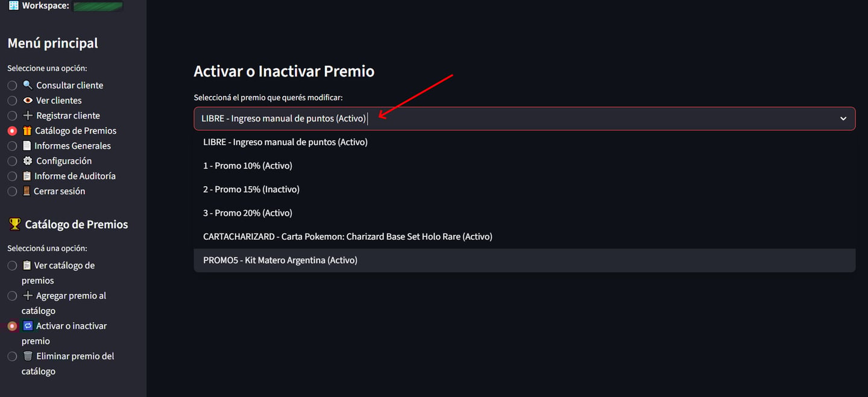Select the Registrar cliente radio button
The height and width of the screenshot is (397, 868).
click(x=12, y=116)
